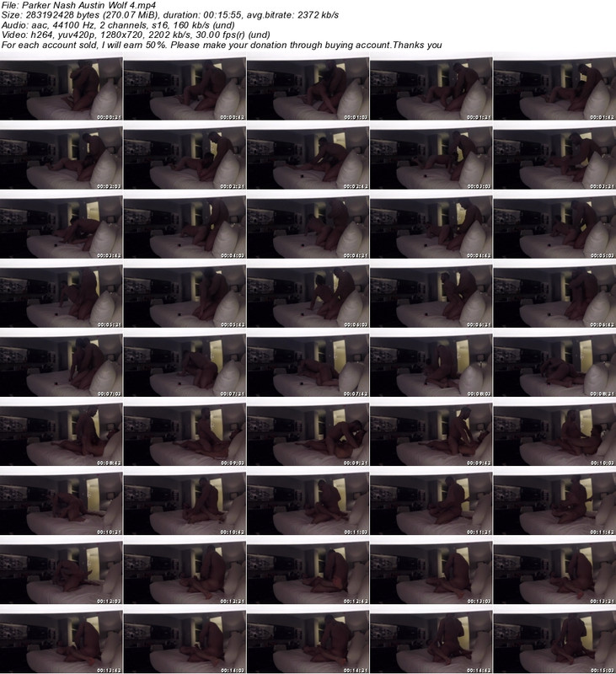Image resolution: width=616 pixels, height=674 pixels.
Task: Click the frame stamped 00:01:42
Action: point(554,89)
